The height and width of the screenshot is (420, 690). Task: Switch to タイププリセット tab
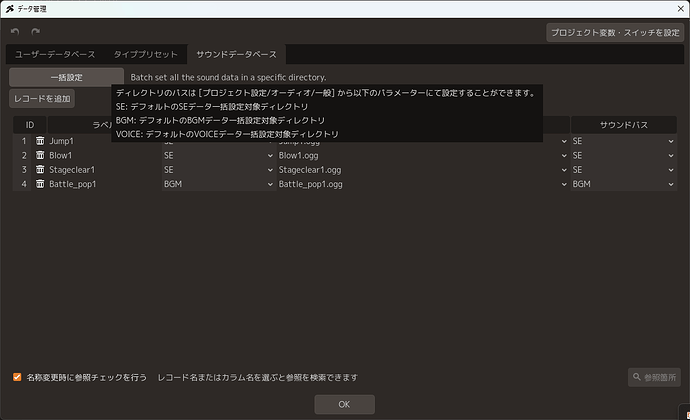(x=146, y=54)
